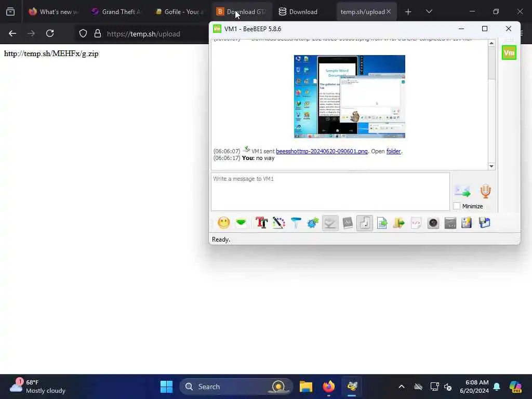This screenshot has width=532, height=399.
Task: Open the clock showing 6:08 AM
Action: click(x=474, y=387)
